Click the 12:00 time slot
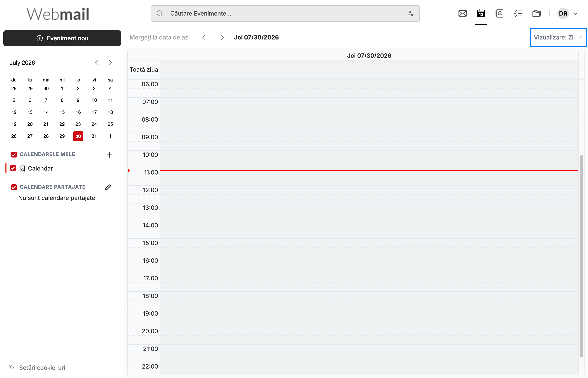Image resolution: width=588 pixels, height=378 pixels. coord(369,190)
